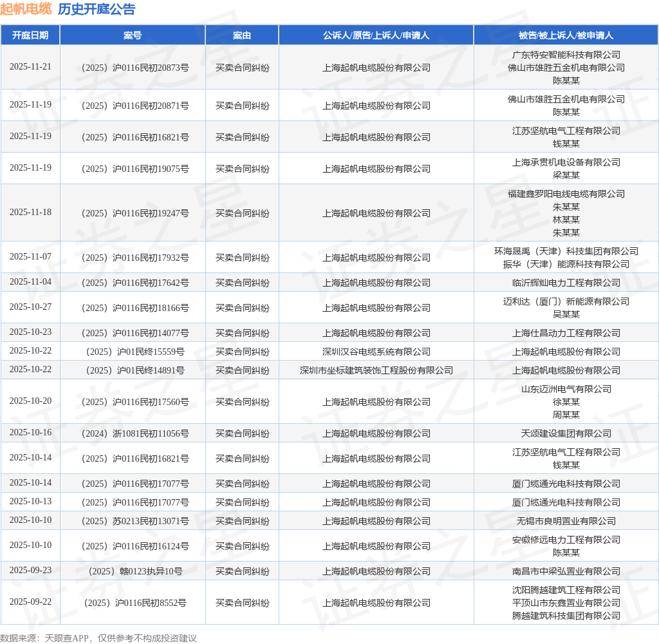Click defendant 安徽修远电力工程有限公司

point(566,540)
